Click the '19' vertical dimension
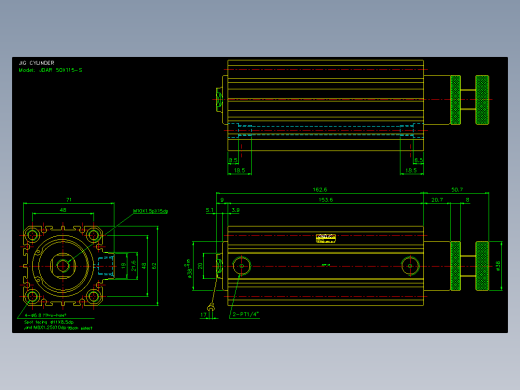Viewport: 520px width, 390px height. point(123,266)
